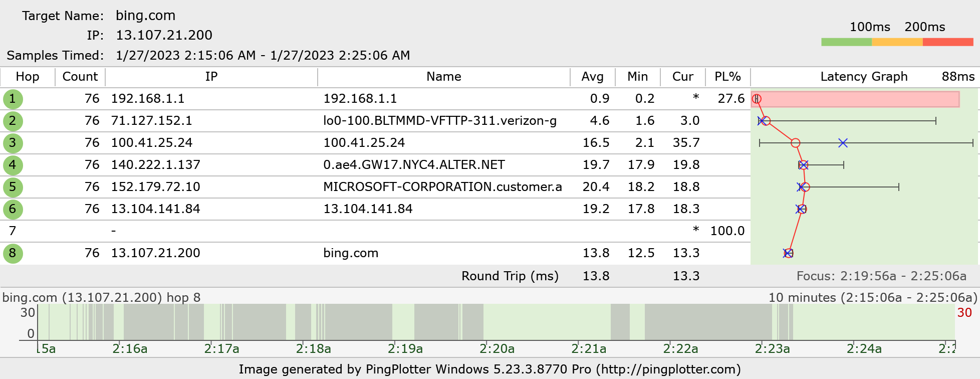Click the 2:21a timeline tick
This screenshot has width=980, height=379.
[x=589, y=348]
